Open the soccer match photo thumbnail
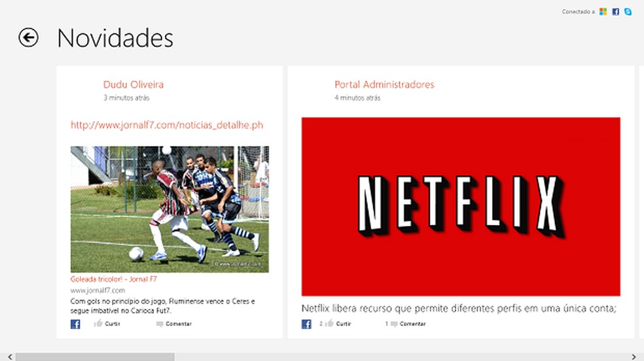Image resolution: width=644 pixels, height=361 pixels. [x=170, y=209]
